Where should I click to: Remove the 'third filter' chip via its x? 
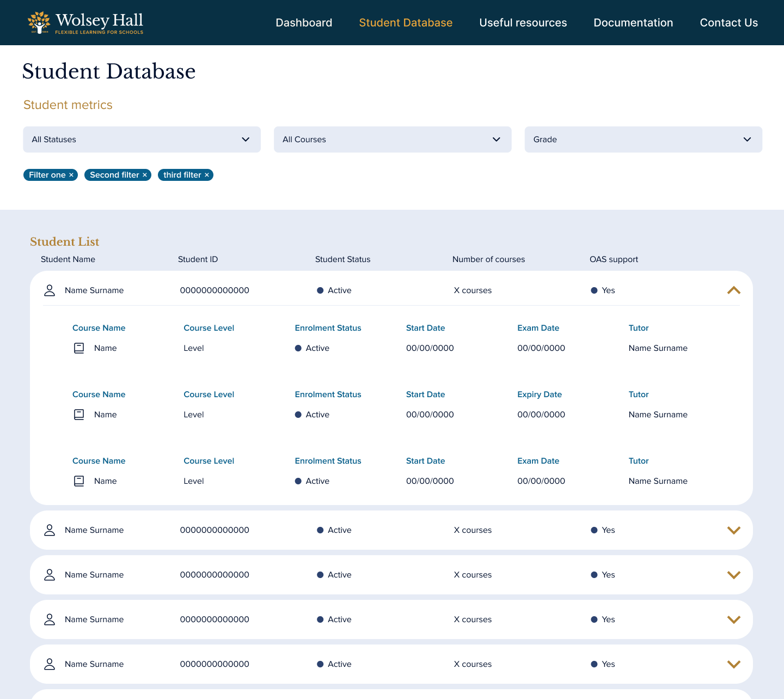207,175
